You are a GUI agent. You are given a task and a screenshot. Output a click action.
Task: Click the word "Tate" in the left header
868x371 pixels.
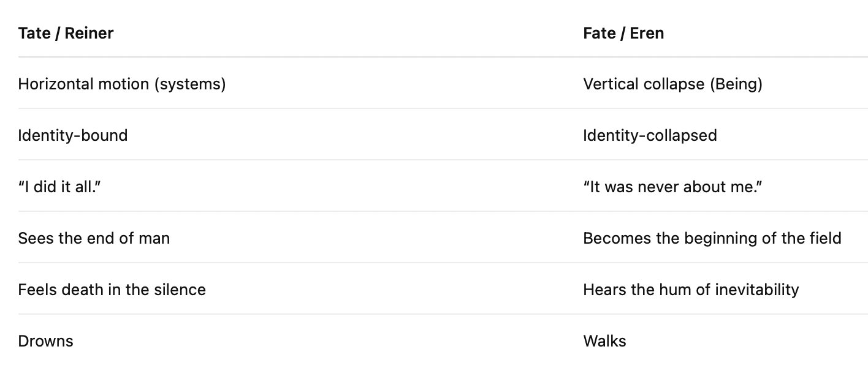(x=34, y=33)
